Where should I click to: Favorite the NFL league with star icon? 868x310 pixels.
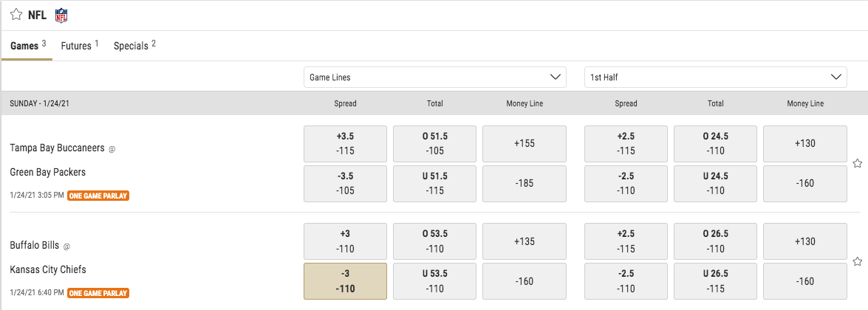(16, 15)
